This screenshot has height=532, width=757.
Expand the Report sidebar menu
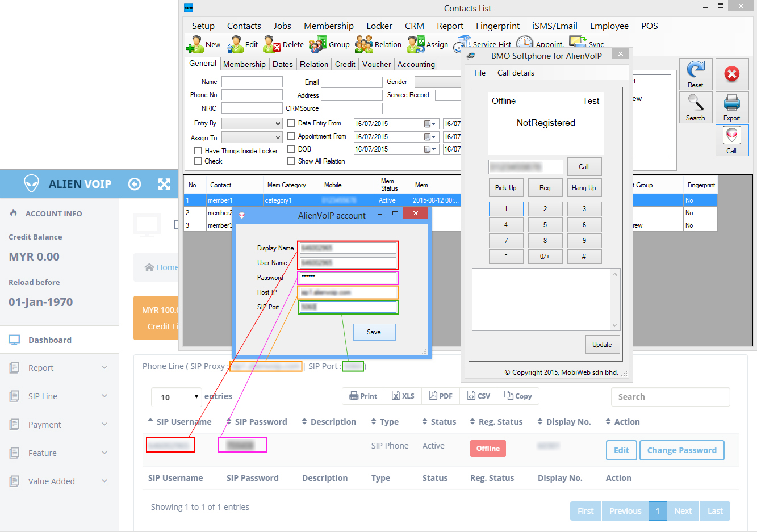click(x=59, y=368)
